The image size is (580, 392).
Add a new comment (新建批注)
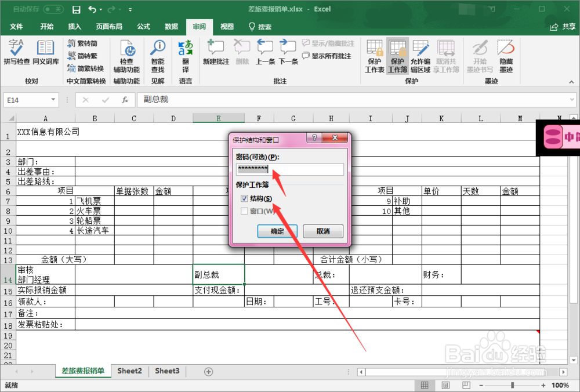click(216, 52)
